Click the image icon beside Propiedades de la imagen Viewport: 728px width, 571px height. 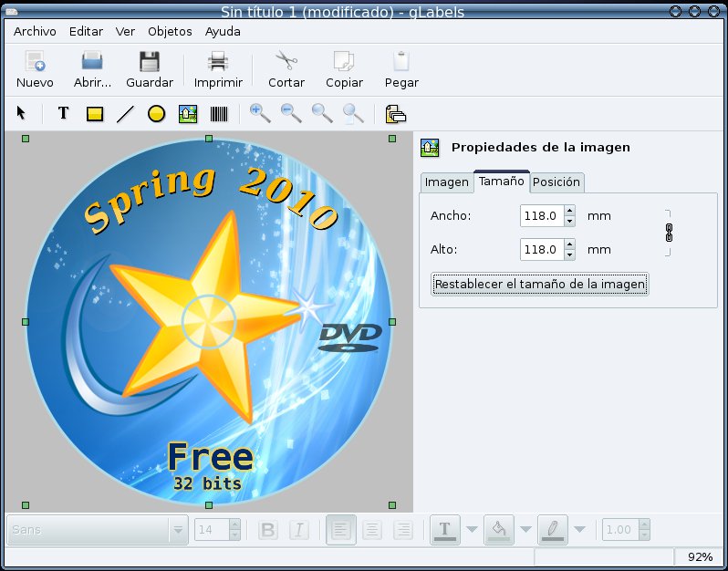coord(430,148)
